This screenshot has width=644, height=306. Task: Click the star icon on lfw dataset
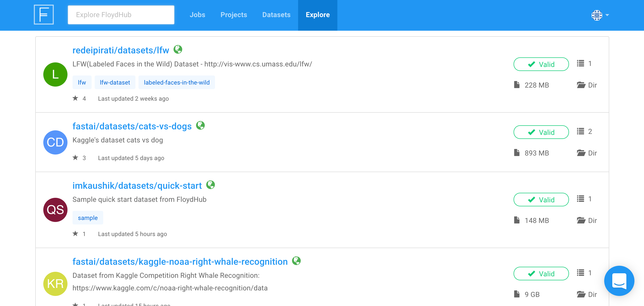coord(75,98)
